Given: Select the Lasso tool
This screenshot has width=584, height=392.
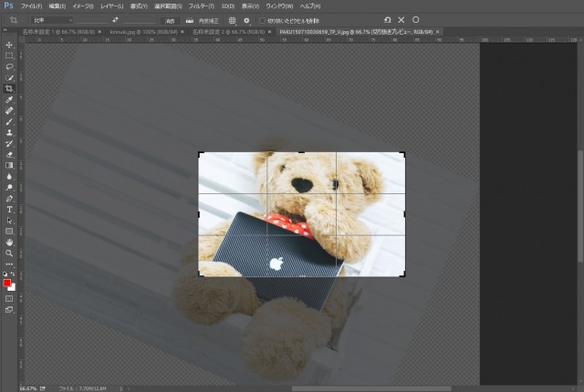Looking at the screenshot, I should pos(9,67).
